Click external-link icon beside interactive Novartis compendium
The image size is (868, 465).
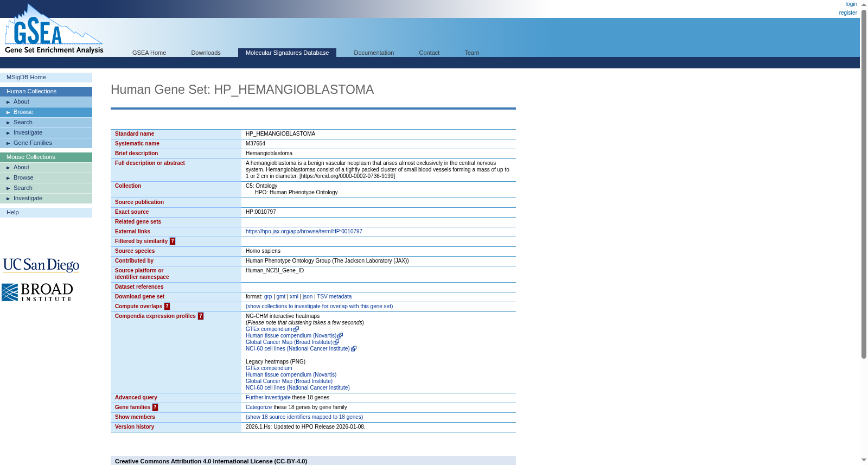340,336
